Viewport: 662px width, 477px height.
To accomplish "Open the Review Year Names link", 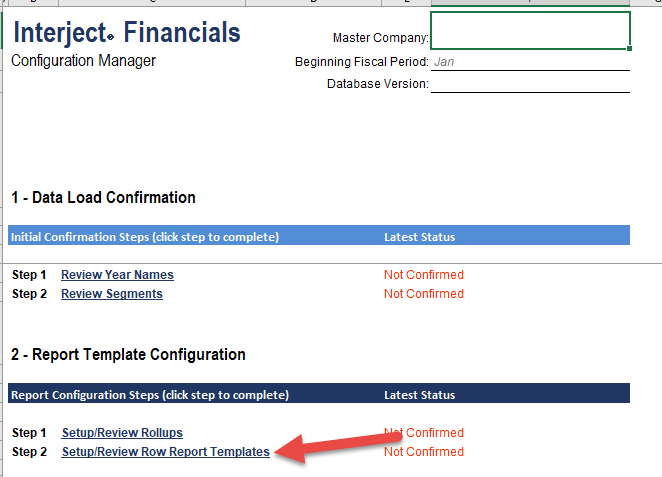I will pos(117,275).
